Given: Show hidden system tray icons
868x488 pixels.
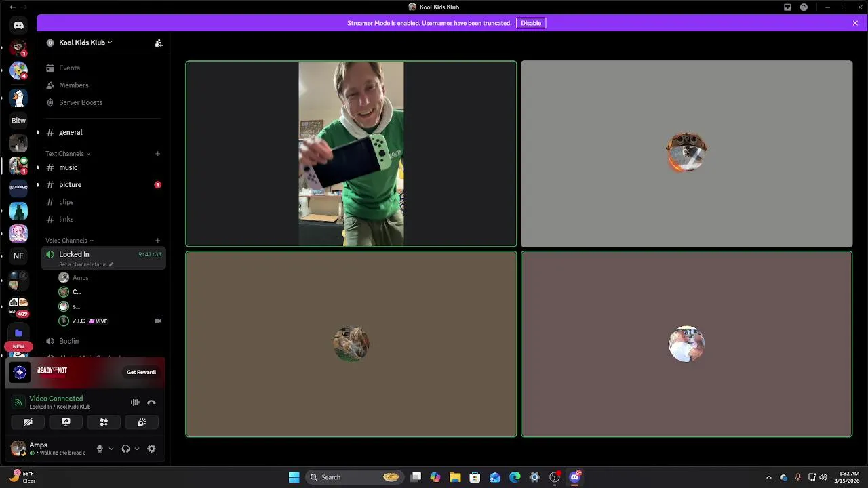Looking at the screenshot, I should click(768, 477).
